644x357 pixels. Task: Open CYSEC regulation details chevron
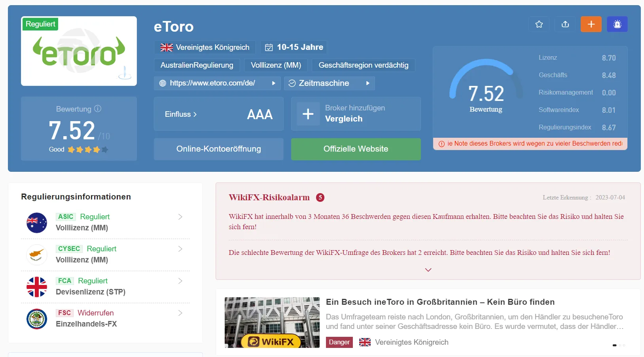[x=180, y=249]
